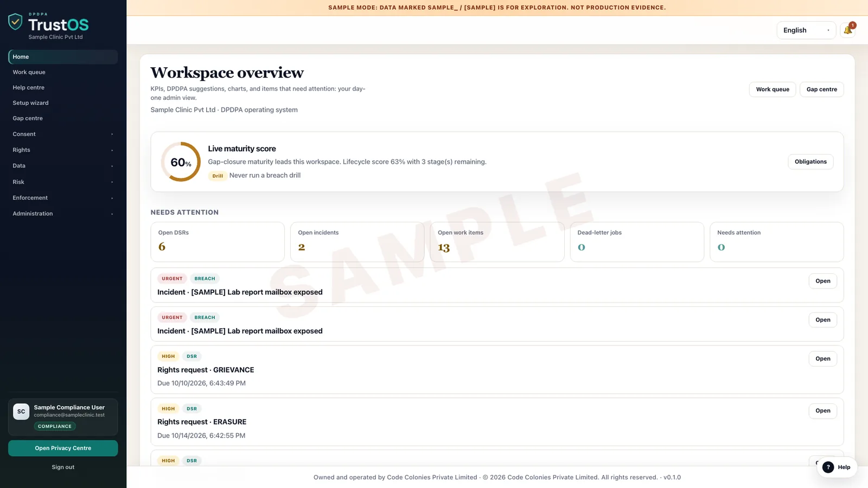
Task: Click the Drill badge
Action: 218,176
